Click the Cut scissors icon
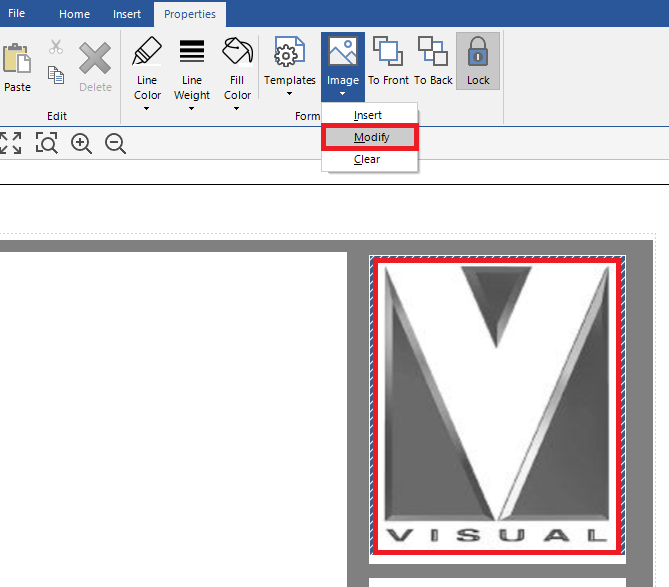 tap(56, 47)
